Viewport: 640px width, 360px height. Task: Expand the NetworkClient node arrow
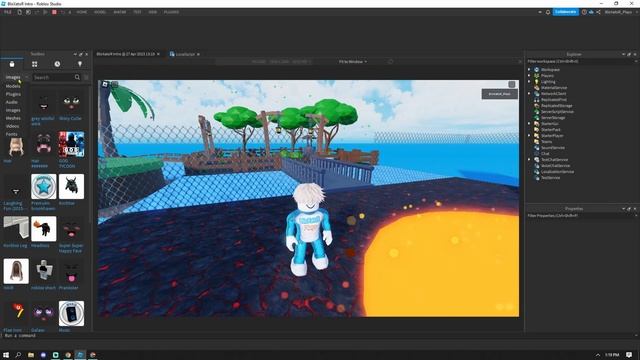pyautogui.click(x=529, y=93)
